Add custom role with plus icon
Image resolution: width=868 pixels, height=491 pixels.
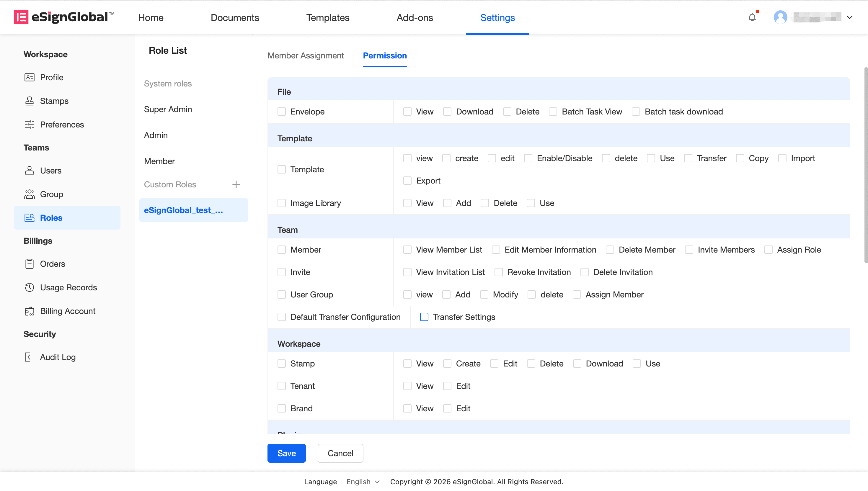coord(236,184)
